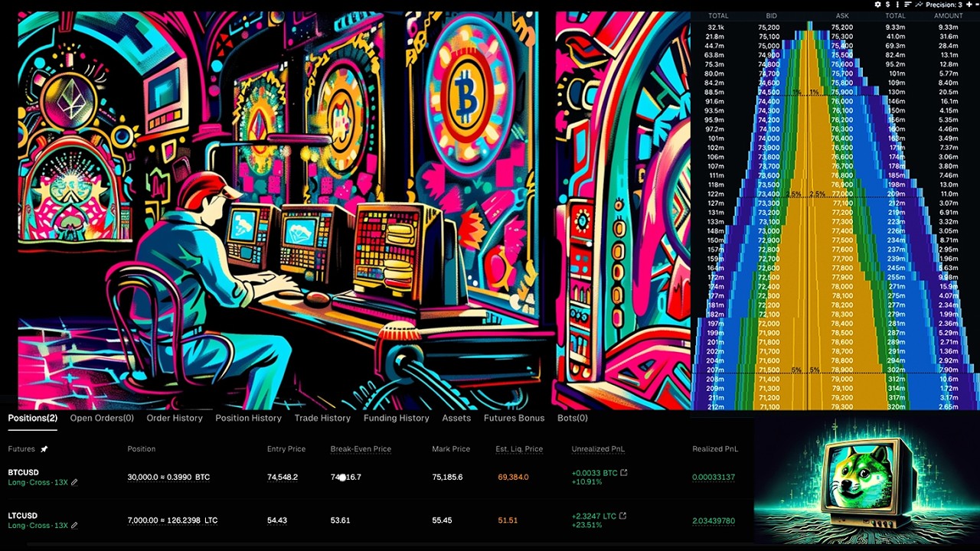This screenshot has height=551, width=980.
Task: Switch to the Trade History tab
Action: tap(322, 418)
